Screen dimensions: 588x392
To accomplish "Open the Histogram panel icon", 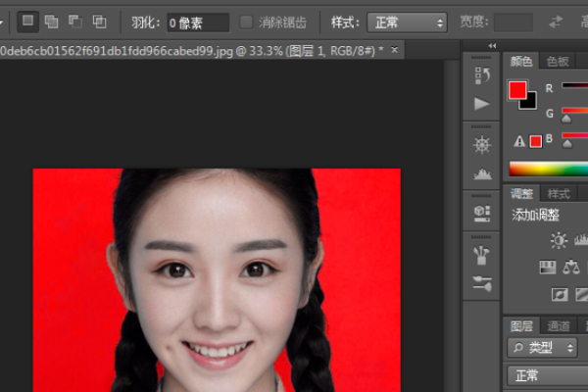I will coord(481,173).
